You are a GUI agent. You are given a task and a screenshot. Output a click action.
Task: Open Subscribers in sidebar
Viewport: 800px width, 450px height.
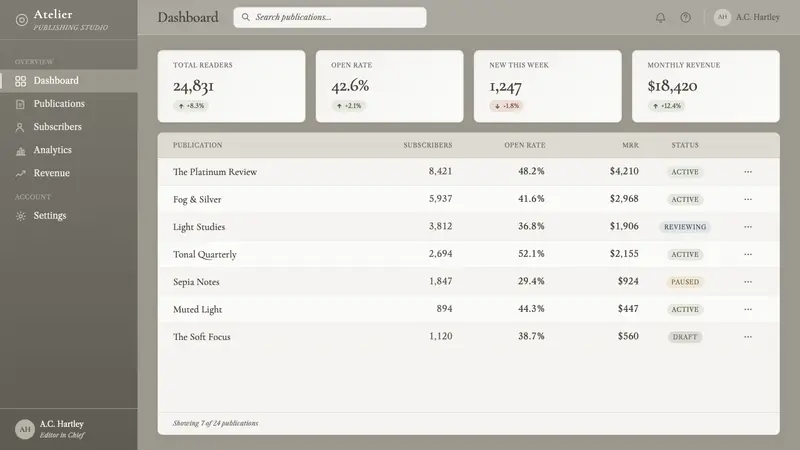click(69, 127)
